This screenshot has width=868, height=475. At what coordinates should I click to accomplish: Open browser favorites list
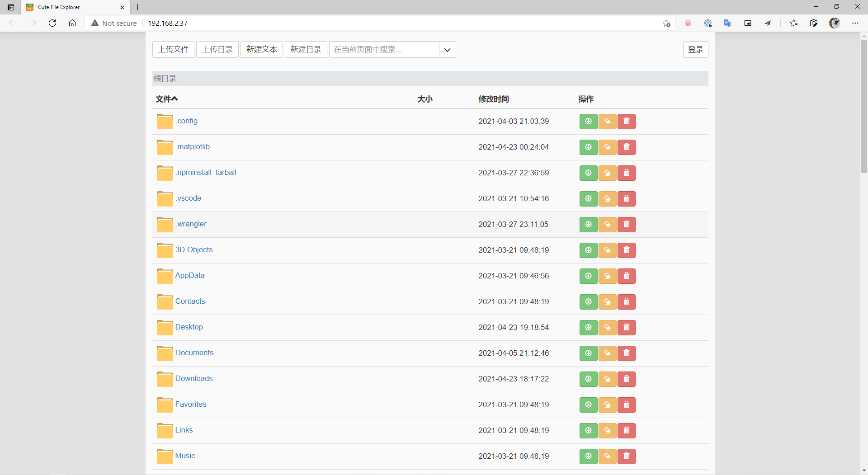point(794,23)
